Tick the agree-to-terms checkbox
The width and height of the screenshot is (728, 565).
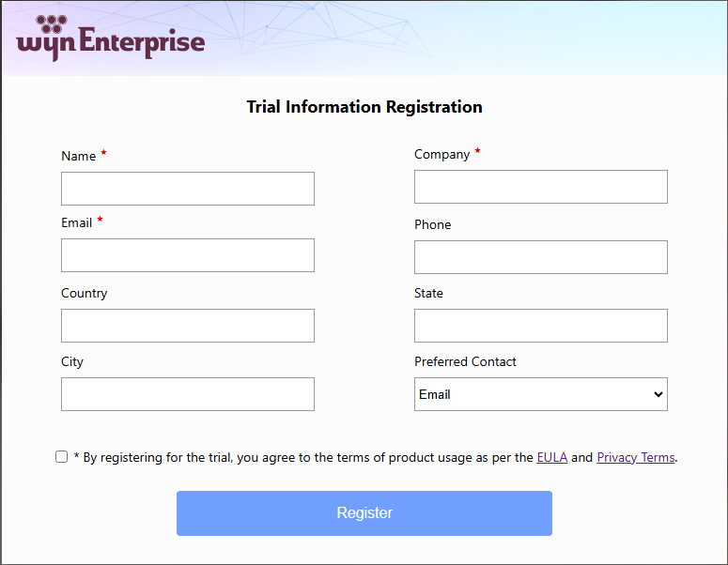tap(62, 457)
